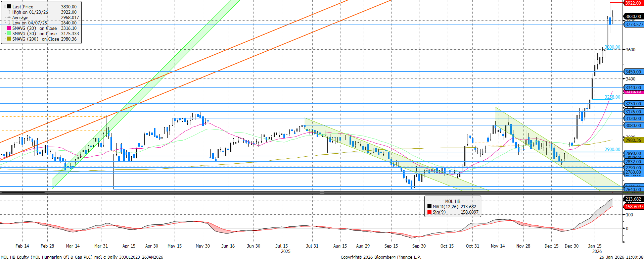Click the black Last Price color swatch
Viewport: 644px width, 260px height.
[x=9, y=6]
